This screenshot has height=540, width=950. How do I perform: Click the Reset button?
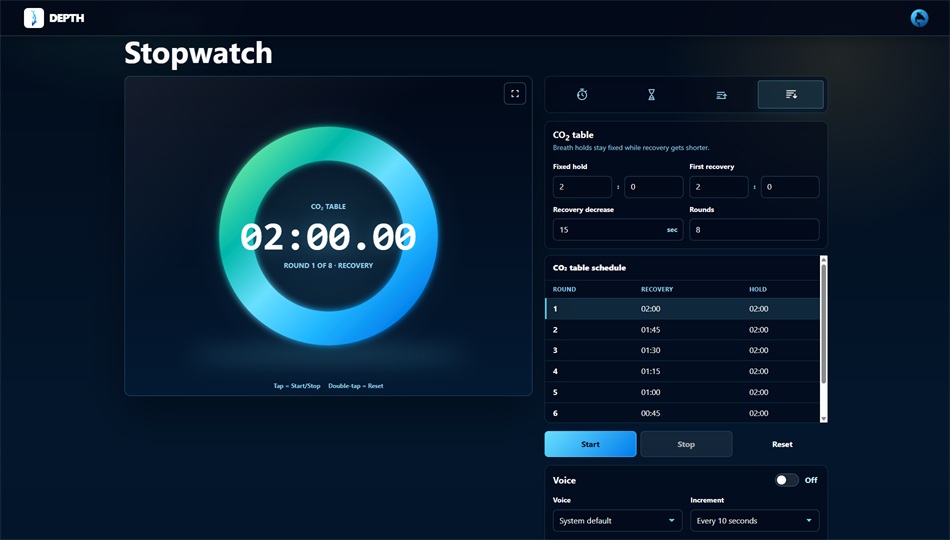pos(782,444)
